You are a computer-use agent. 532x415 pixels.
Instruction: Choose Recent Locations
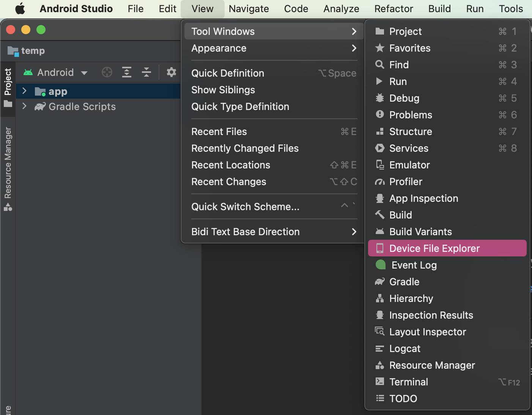click(274, 165)
